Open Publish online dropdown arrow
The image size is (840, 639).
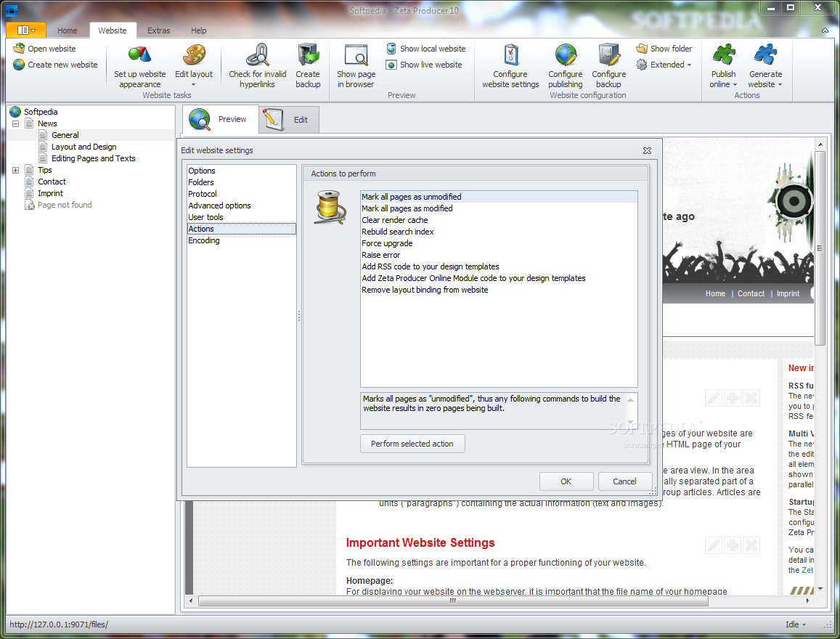[735, 85]
